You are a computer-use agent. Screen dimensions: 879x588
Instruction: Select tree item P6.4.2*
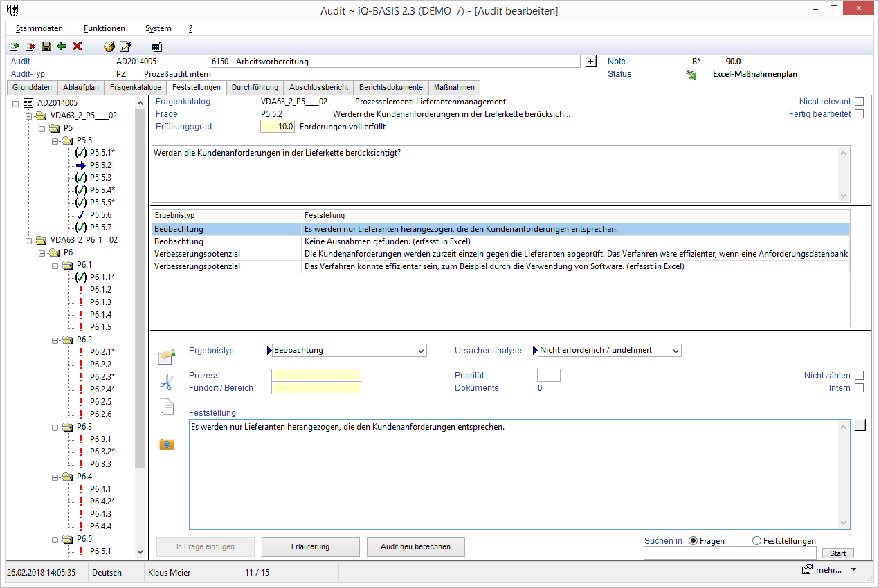click(102, 502)
